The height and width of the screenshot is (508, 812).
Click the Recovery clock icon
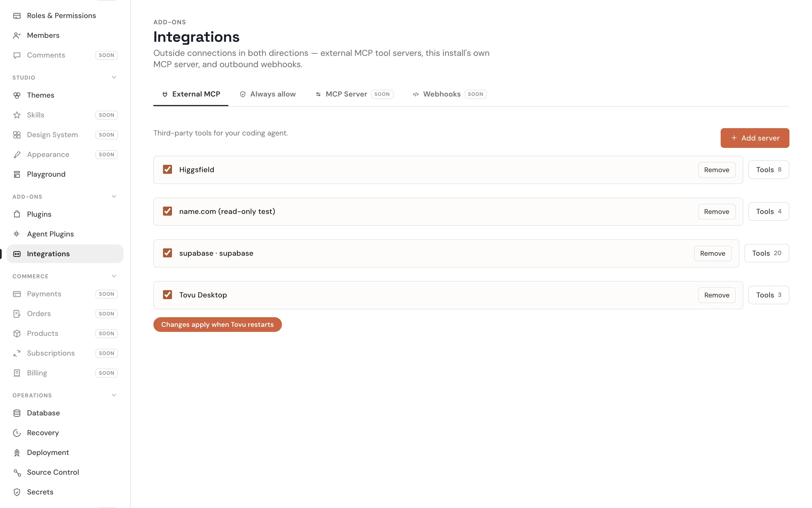[17, 433]
